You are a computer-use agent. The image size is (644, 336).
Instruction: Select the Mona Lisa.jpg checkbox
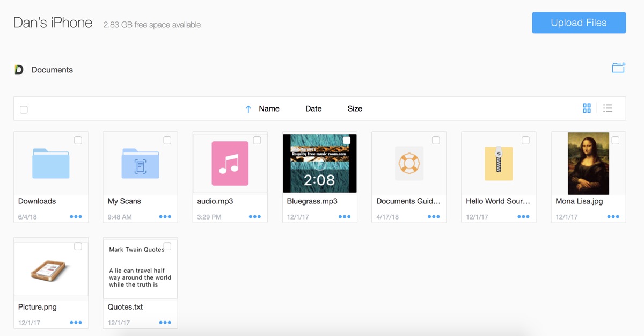(615, 141)
